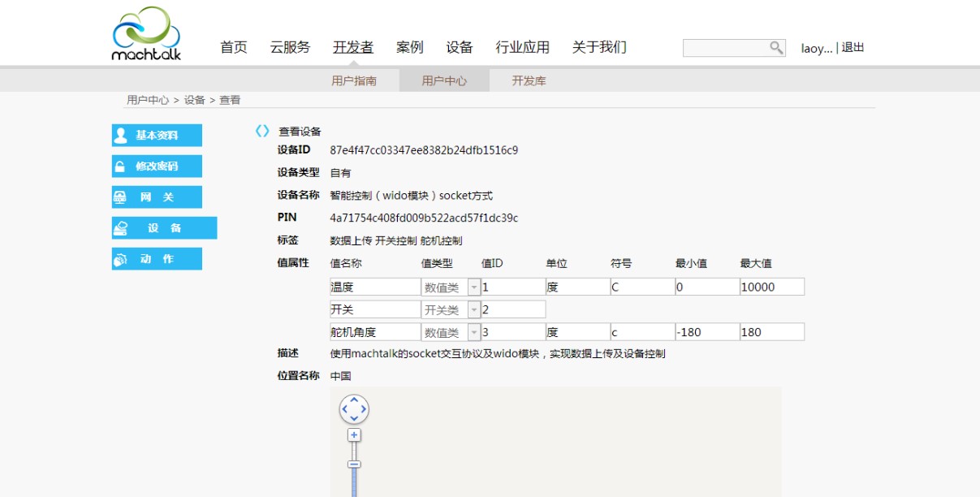
Task: Open 网关 in the sidebar
Action: pos(157,197)
